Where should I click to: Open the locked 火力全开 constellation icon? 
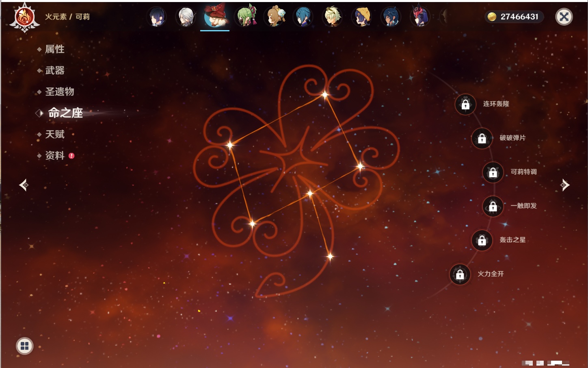click(x=460, y=274)
